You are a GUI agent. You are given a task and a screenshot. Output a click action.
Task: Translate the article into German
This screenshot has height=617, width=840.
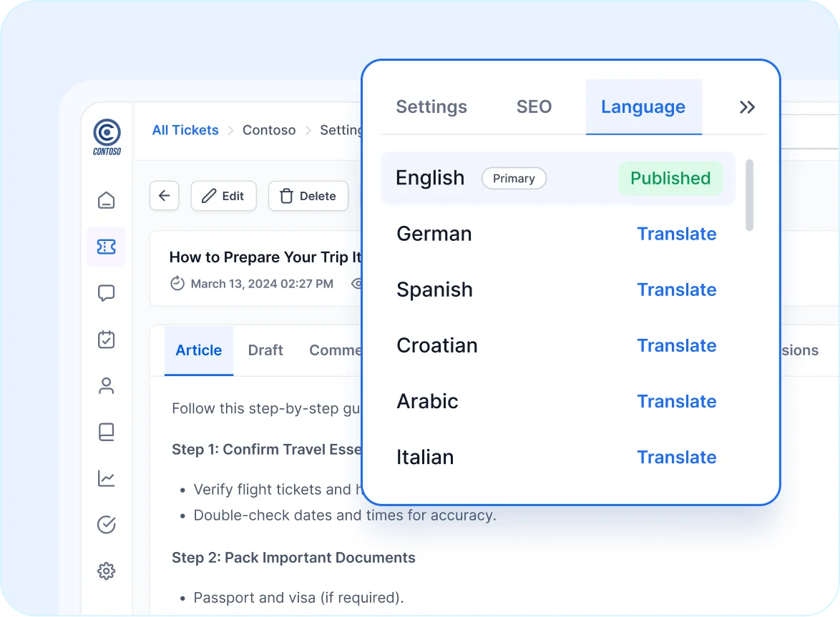coord(676,234)
